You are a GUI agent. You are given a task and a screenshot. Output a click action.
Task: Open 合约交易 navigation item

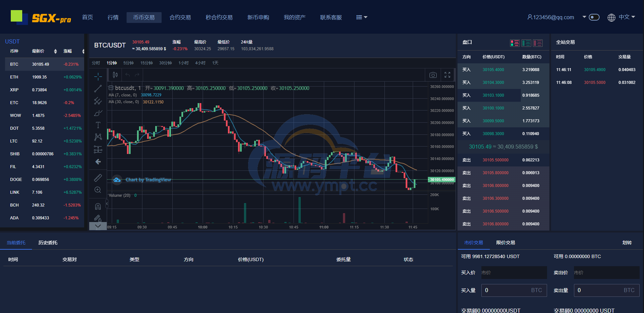point(180,17)
